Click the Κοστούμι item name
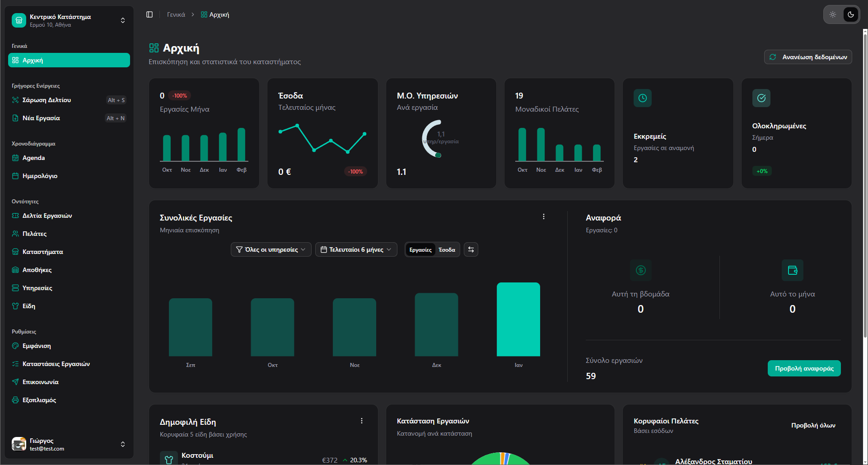868x465 pixels. click(197, 456)
